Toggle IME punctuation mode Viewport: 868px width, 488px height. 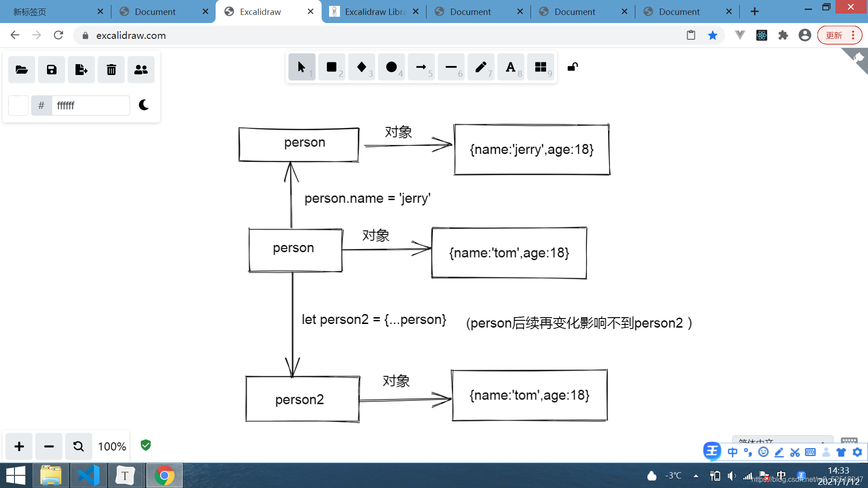[748, 452]
